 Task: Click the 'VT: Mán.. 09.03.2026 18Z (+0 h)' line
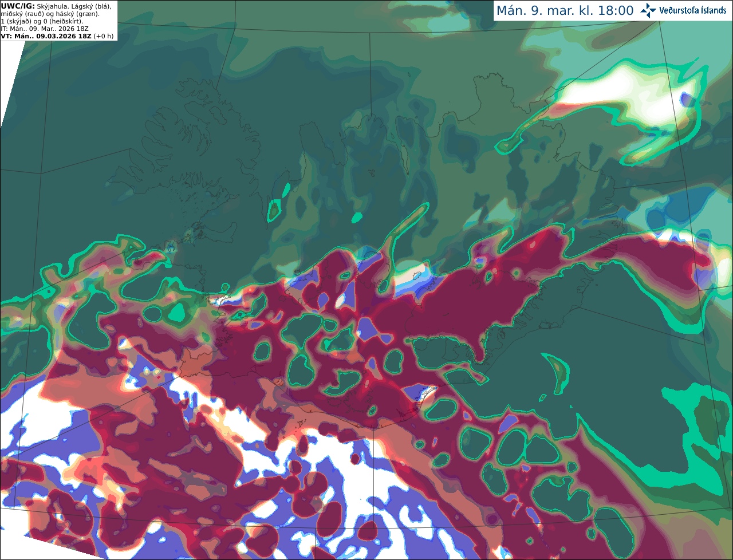57,36
